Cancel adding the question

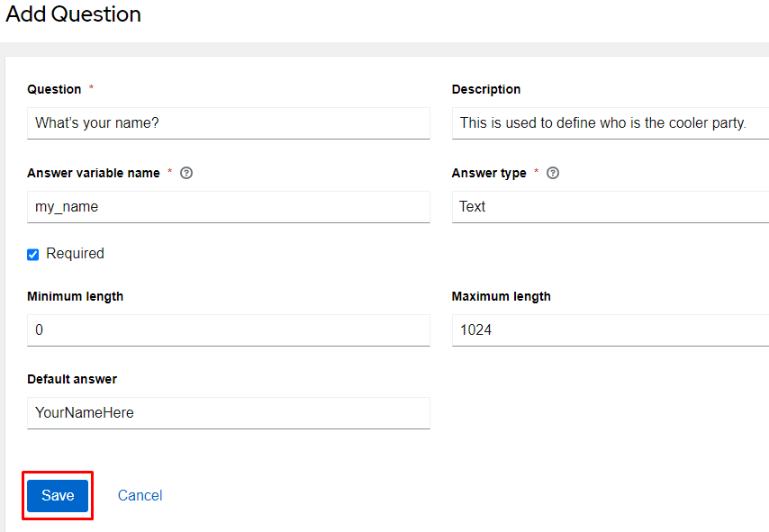[x=140, y=496]
